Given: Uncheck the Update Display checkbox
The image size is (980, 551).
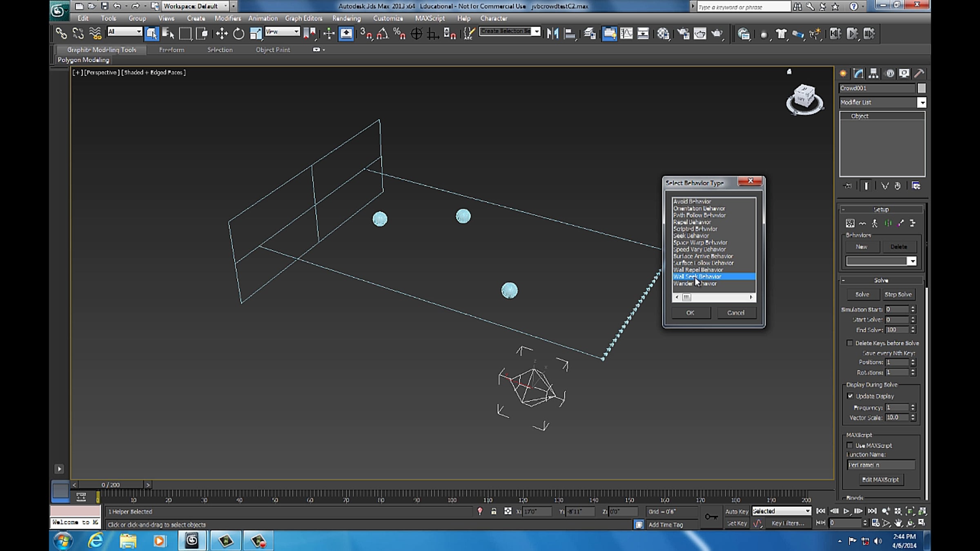Looking at the screenshot, I should [x=850, y=396].
